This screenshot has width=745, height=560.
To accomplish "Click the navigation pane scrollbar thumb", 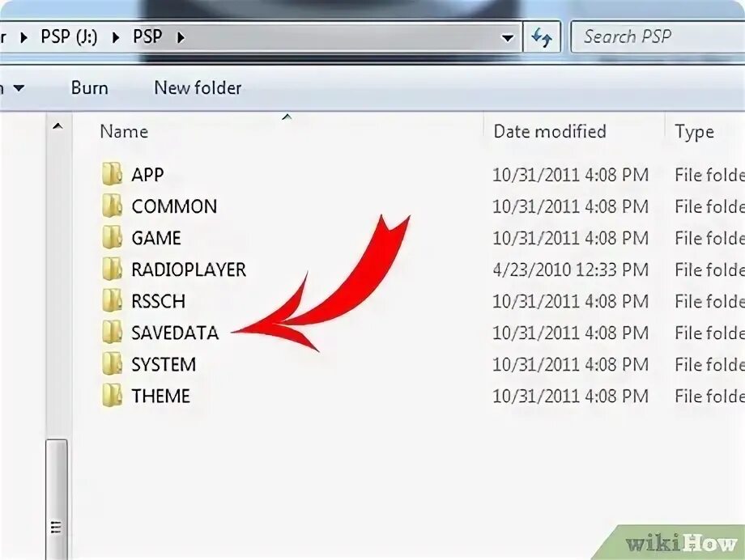I will (57, 498).
